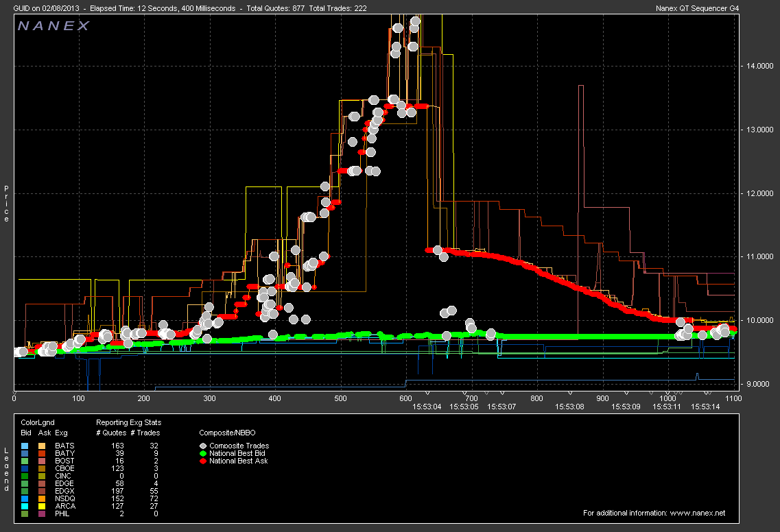Select the BATS ask color swatch
The height and width of the screenshot is (532, 780).
pos(42,446)
